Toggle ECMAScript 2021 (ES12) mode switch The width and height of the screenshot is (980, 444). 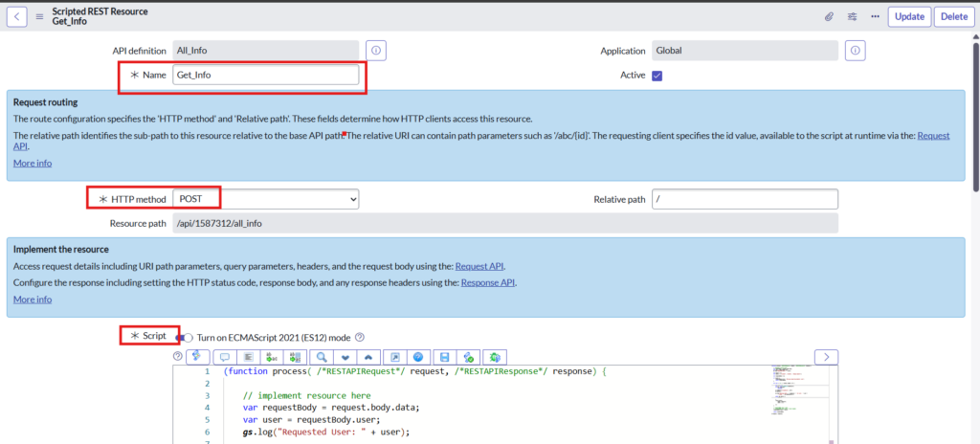click(x=186, y=337)
